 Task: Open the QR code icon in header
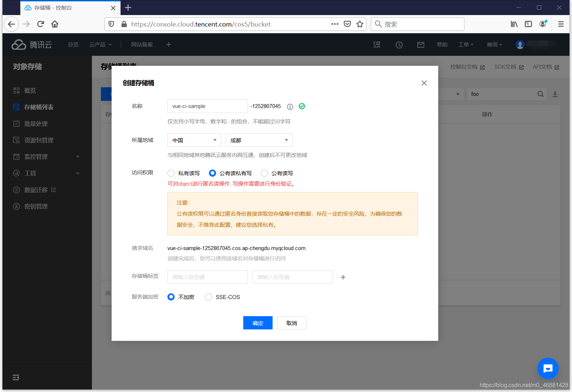coord(377,45)
